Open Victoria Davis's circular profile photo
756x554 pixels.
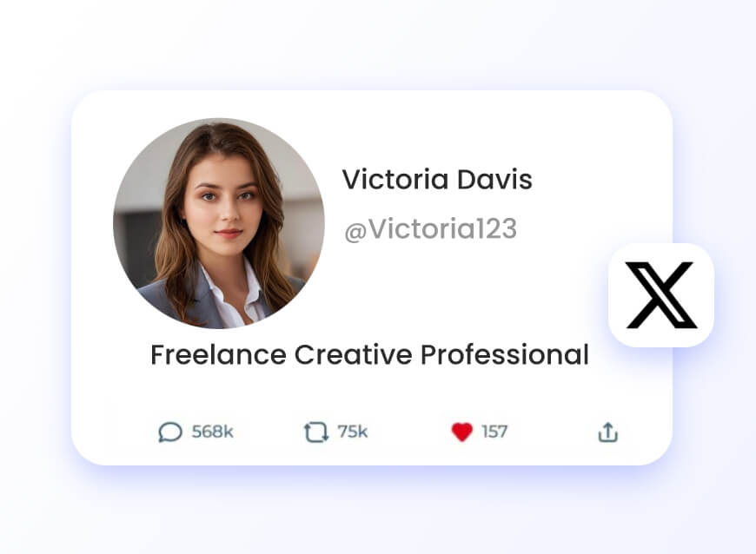[218, 223]
